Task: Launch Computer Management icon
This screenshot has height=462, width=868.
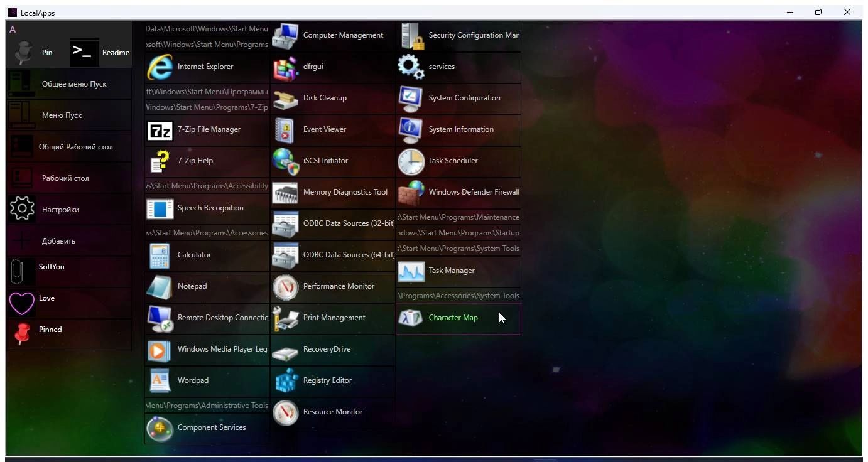Action: tap(285, 35)
